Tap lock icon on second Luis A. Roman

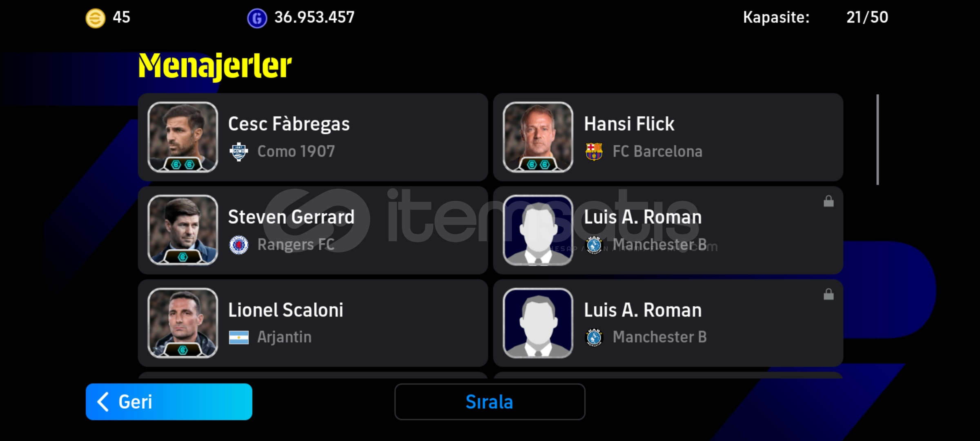(x=829, y=294)
